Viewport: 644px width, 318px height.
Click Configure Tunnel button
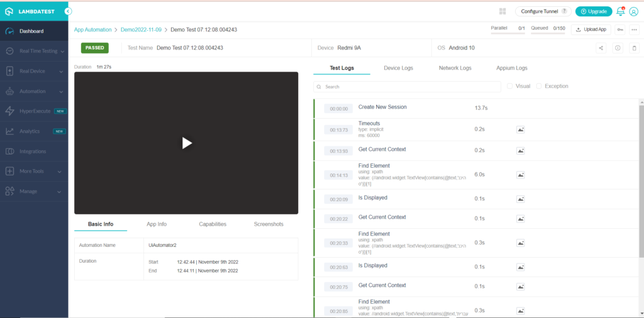[x=543, y=11]
